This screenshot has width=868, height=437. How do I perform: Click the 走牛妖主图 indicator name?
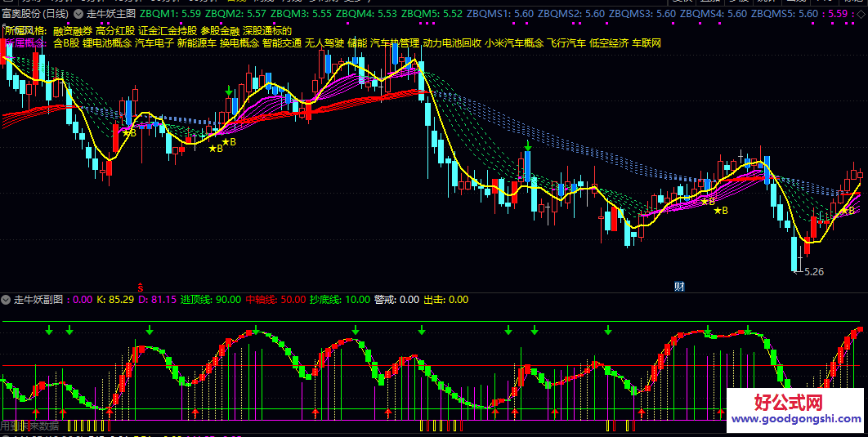pyautogui.click(x=110, y=13)
